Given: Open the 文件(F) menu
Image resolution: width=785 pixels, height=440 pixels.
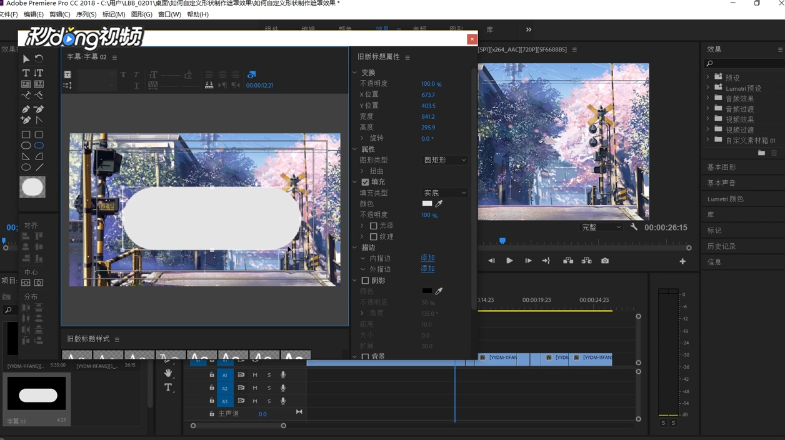Looking at the screenshot, I should click(9, 15).
